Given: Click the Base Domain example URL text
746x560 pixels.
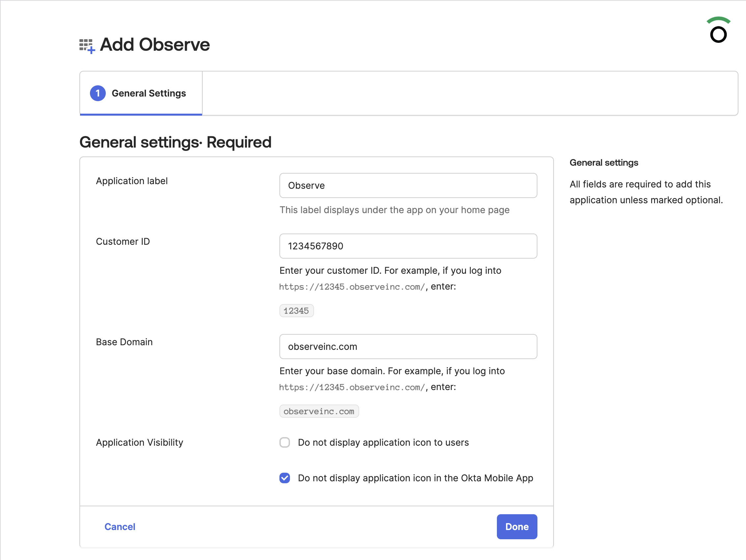Looking at the screenshot, I should [x=352, y=387].
